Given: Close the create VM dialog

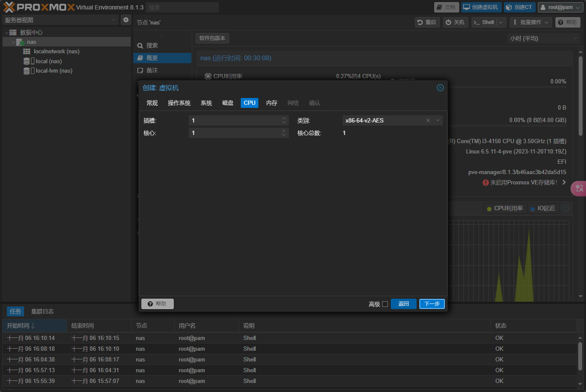Looking at the screenshot, I should [440, 88].
